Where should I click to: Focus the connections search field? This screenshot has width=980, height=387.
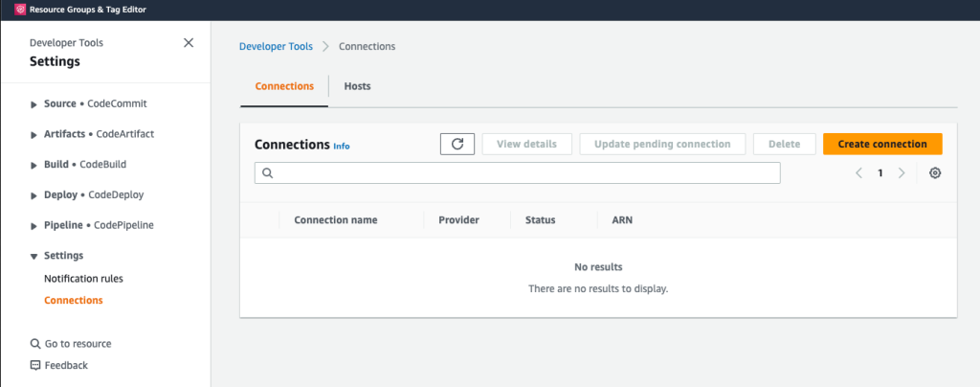(x=518, y=173)
